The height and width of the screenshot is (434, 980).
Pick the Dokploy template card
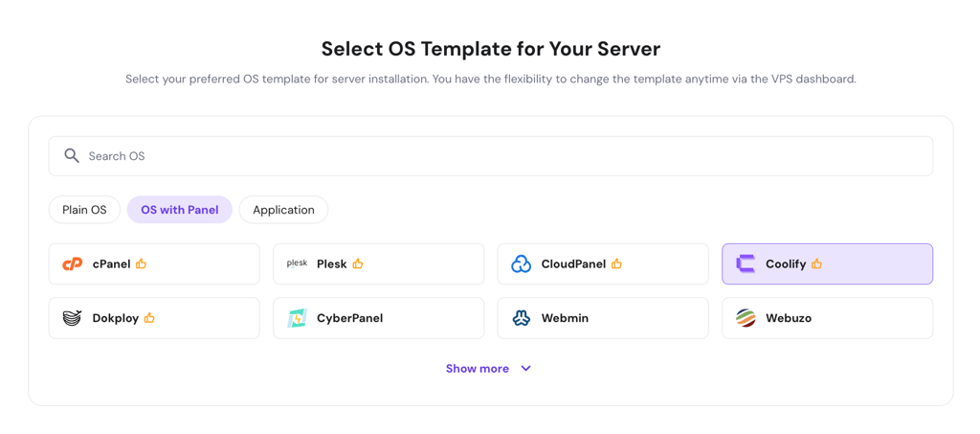(x=154, y=318)
